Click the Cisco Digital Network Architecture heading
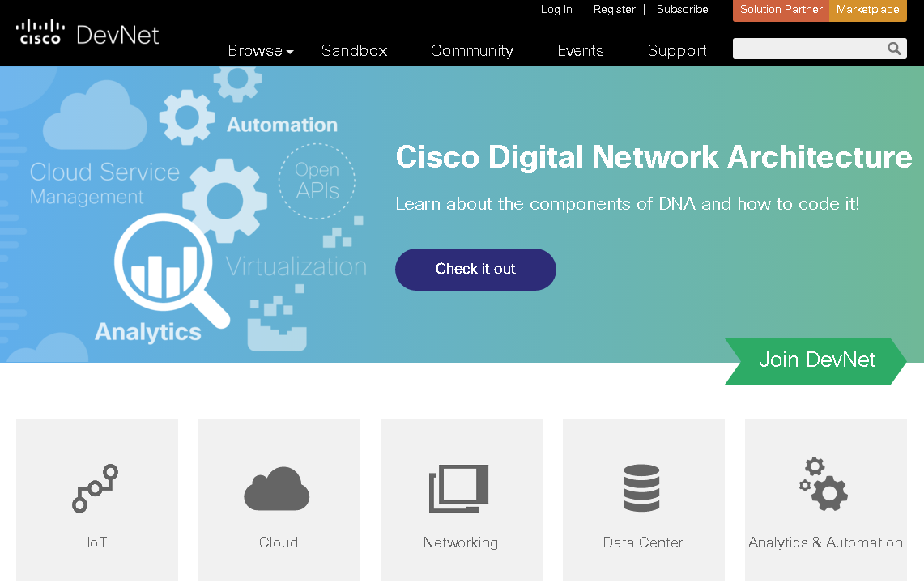Viewport: 924px width, 587px height. point(654,157)
